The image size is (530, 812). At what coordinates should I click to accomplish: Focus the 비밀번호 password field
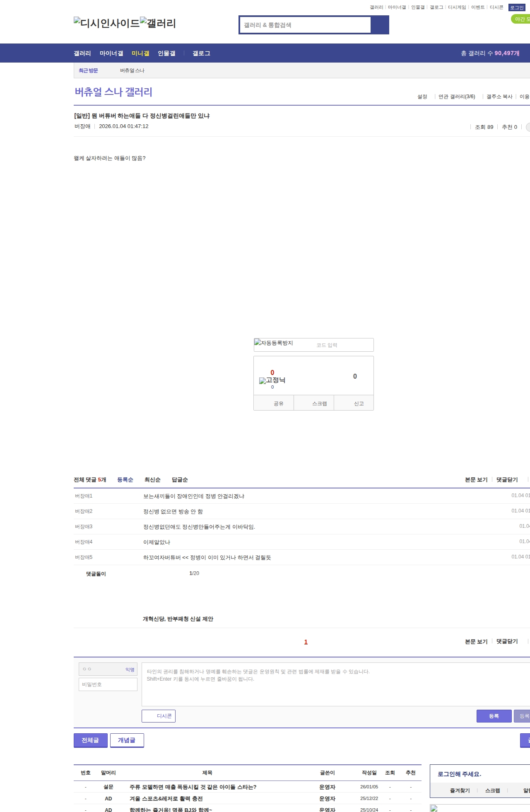(108, 684)
